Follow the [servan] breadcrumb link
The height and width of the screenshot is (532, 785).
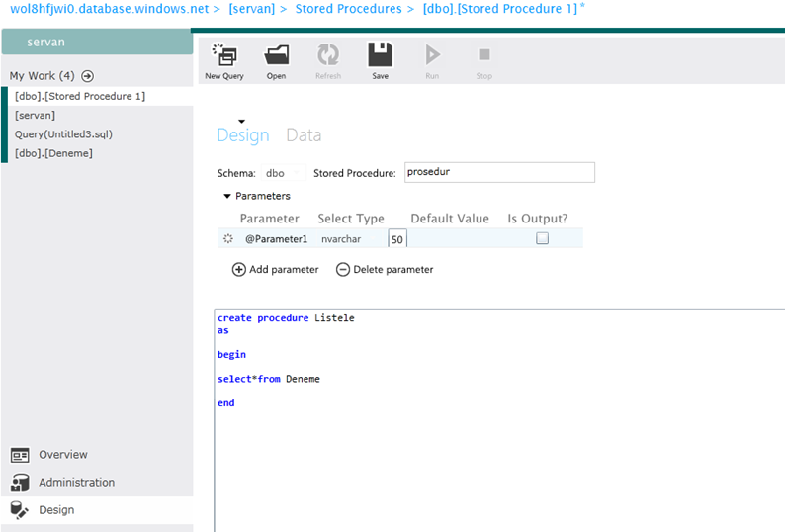(252, 9)
